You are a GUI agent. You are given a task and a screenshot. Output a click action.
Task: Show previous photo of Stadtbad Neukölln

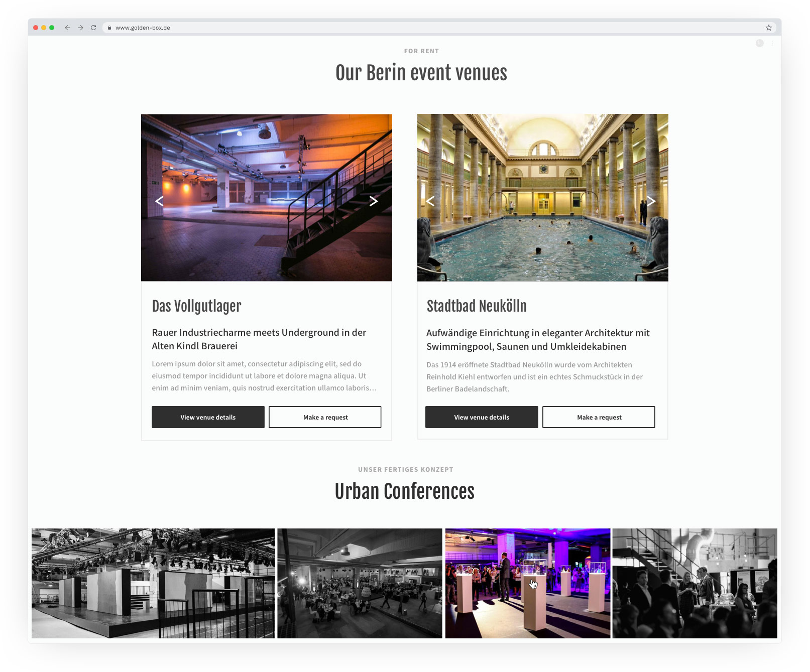click(x=430, y=201)
